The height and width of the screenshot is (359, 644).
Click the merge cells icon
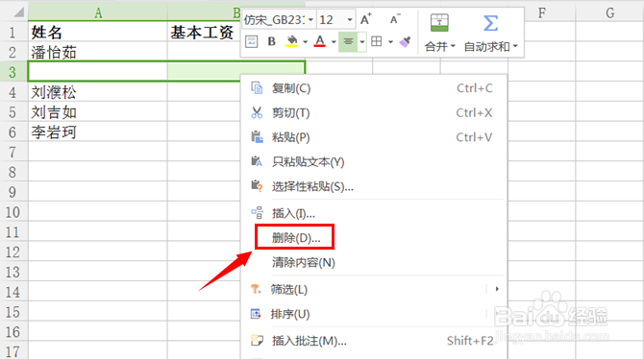point(439,23)
